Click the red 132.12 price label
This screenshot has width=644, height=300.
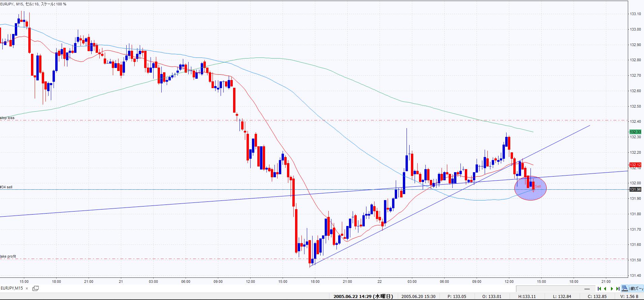pyautogui.click(x=635, y=165)
